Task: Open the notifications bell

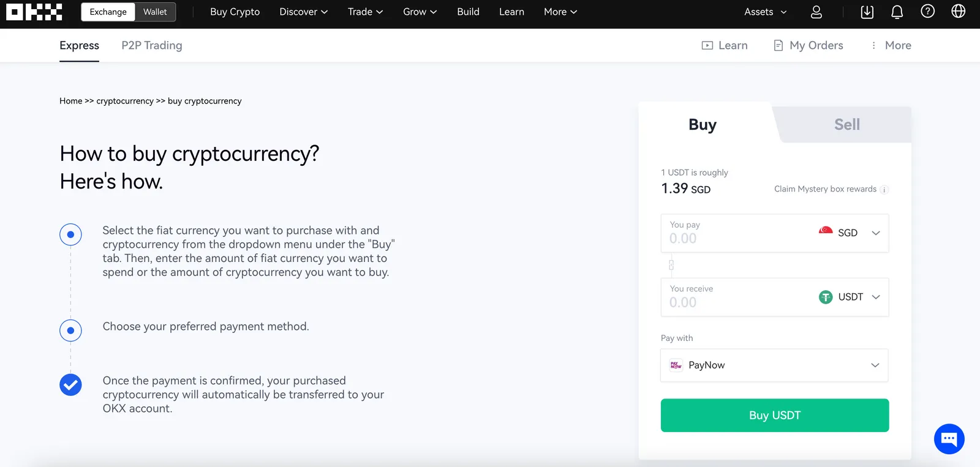Action: (897, 12)
